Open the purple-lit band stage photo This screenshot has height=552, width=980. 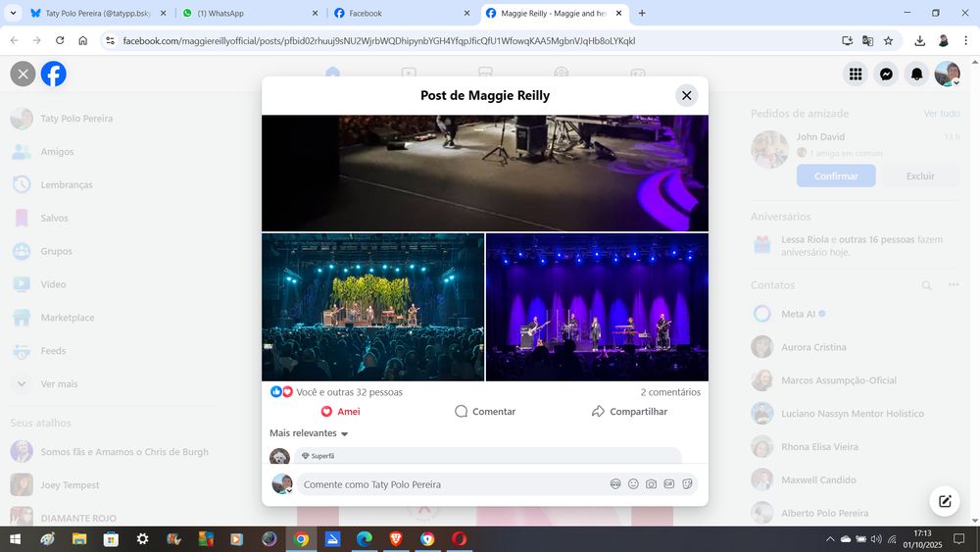coord(598,307)
